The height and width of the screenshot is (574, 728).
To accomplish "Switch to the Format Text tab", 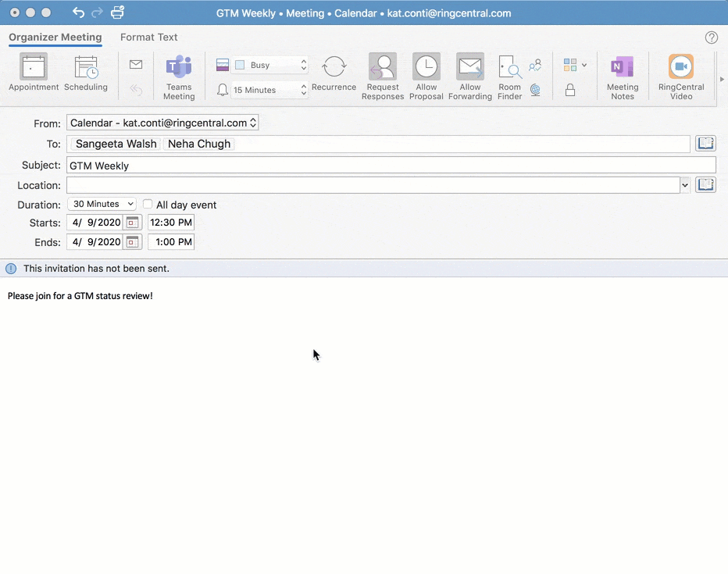I will coord(148,37).
